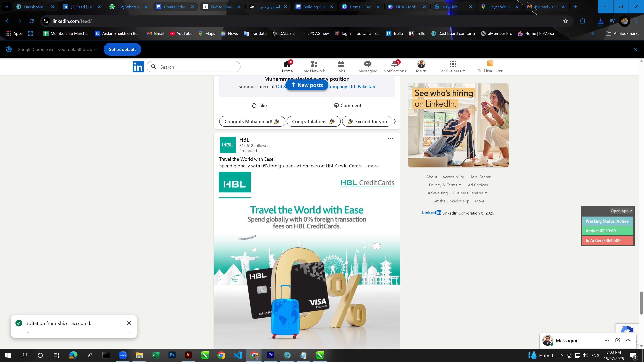Click the address bar URL
Viewport: 644px width, 362px height.
tap(72, 21)
